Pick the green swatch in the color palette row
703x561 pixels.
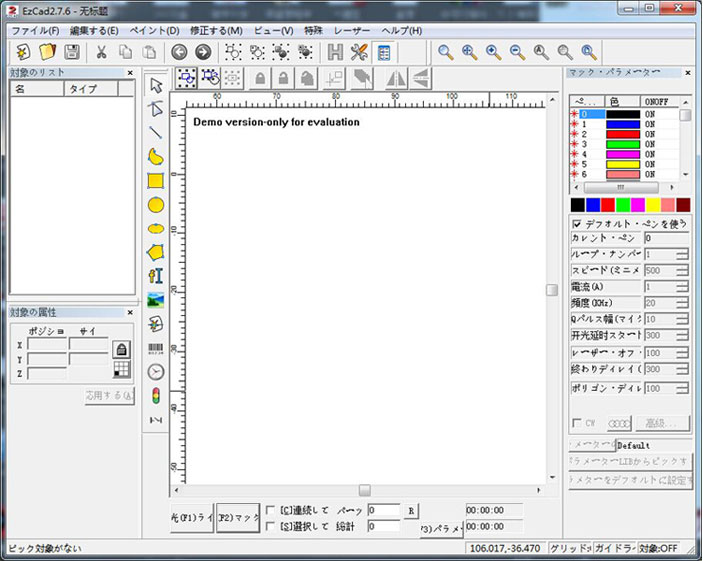tap(623, 205)
